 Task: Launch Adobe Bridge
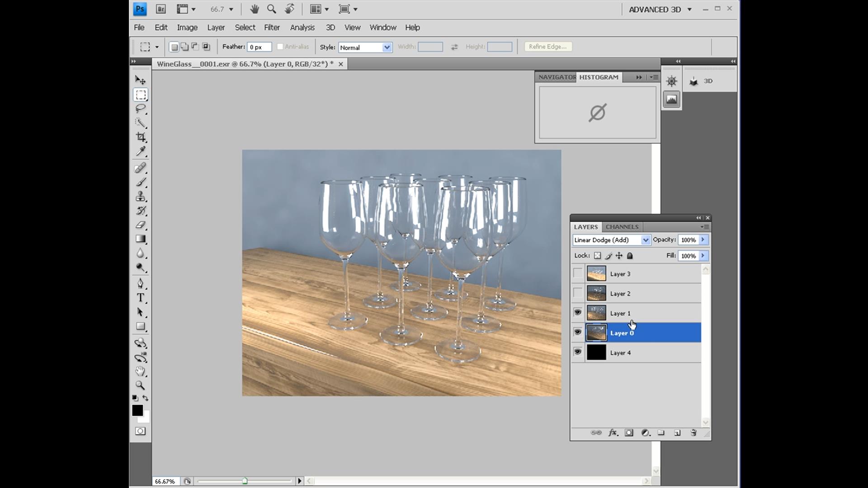pyautogui.click(x=160, y=9)
